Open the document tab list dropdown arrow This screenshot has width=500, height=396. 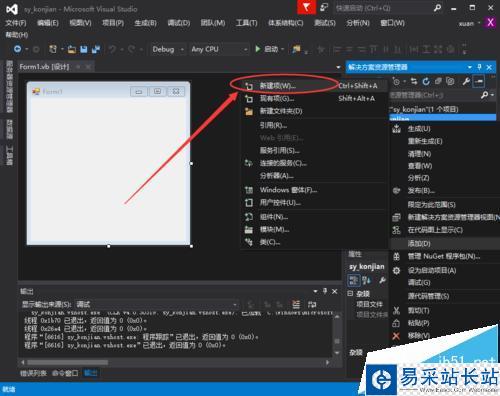coord(338,67)
